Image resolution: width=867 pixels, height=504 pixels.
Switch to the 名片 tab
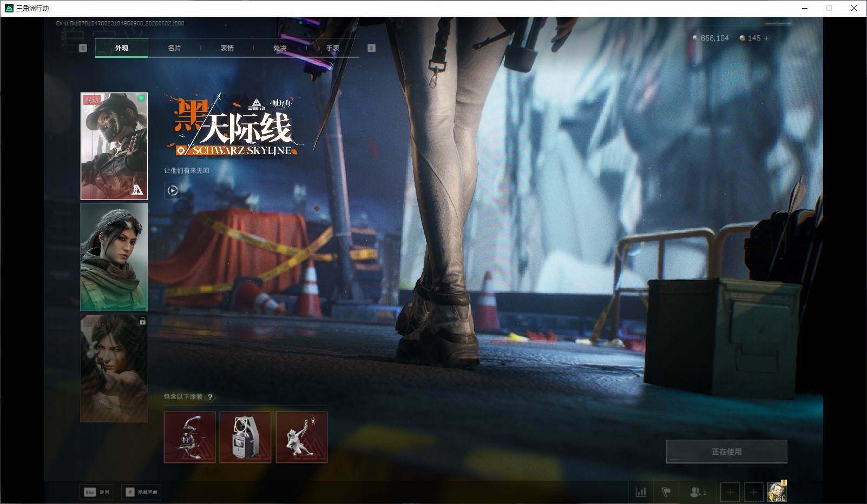tap(174, 48)
